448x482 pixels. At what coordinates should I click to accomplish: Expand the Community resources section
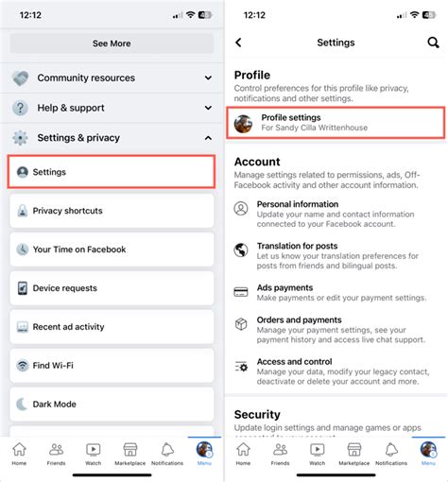click(112, 77)
